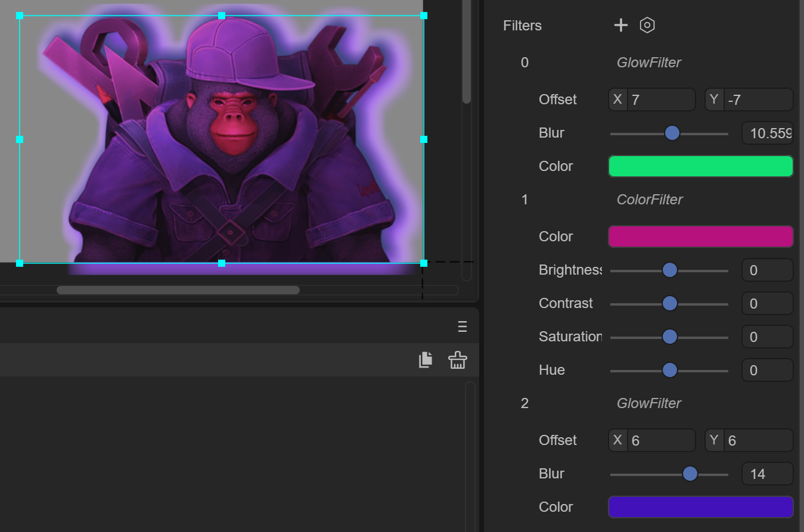The width and height of the screenshot is (804, 532).
Task: Copy log output with documents icon
Action: (426, 360)
